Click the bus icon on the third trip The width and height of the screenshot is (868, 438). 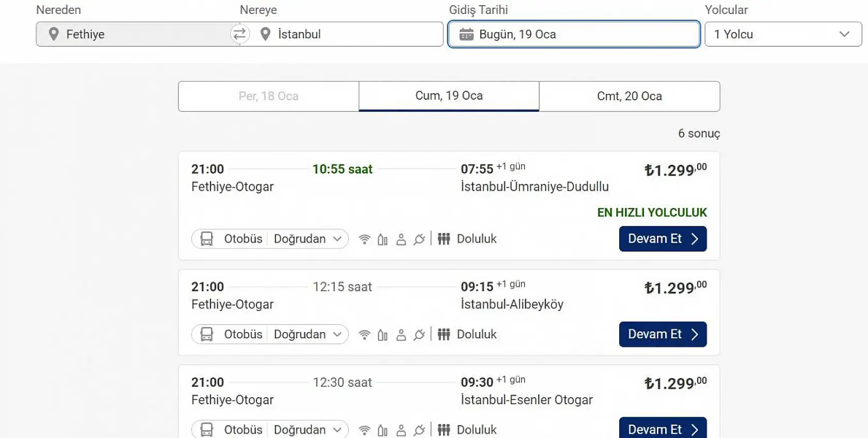[207, 429]
